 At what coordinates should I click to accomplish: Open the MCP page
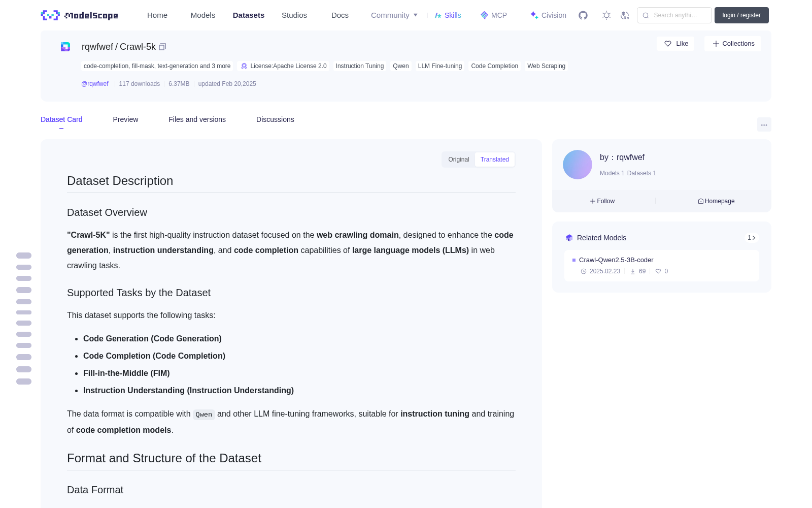click(x=494, y=15)
